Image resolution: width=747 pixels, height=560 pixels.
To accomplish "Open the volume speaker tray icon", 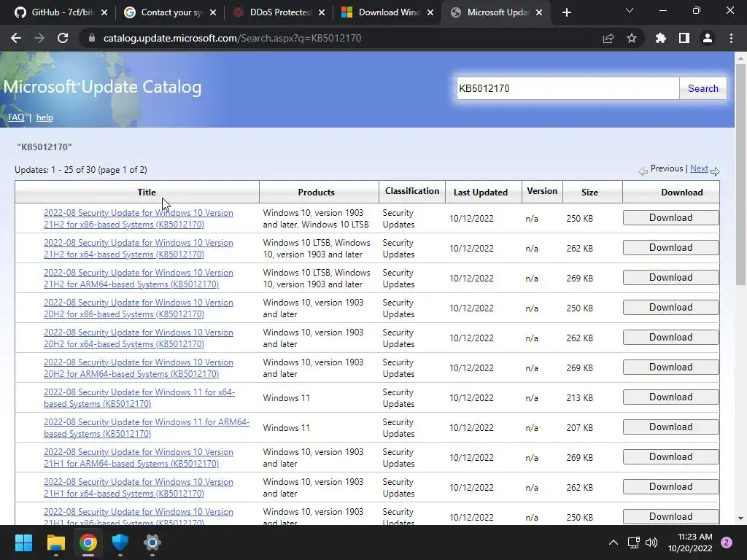I will 651,542.
